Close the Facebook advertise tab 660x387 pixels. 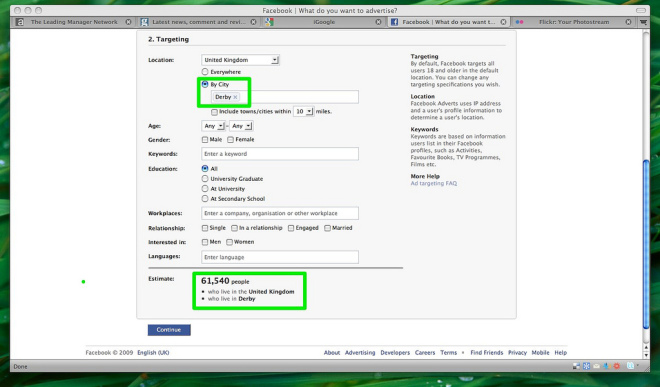pyautogui.click(x=503, y=22)
